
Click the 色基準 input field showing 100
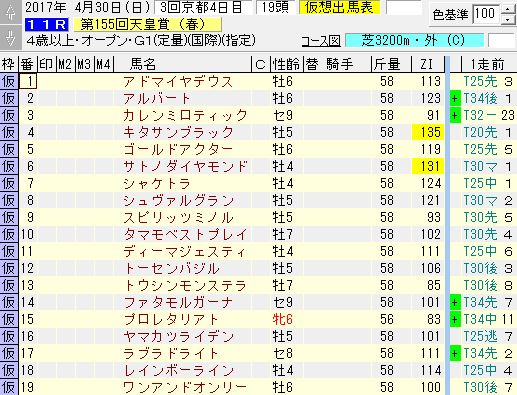(486, 14)
